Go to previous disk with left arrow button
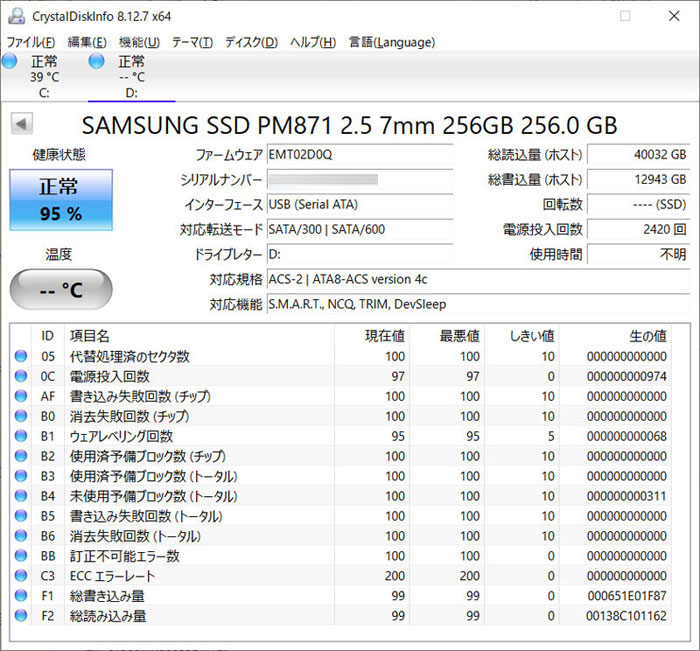The height and width of the screenshot is (651, 700). click(x=21, y=124)
